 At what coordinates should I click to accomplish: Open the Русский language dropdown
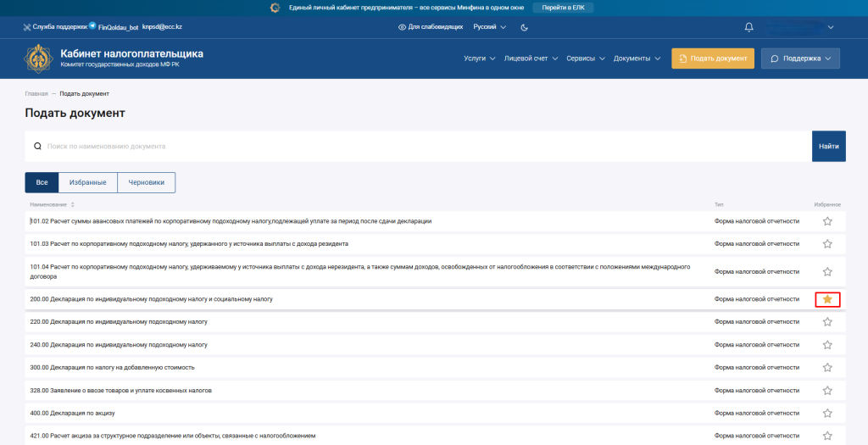click(x=489, y=27)
